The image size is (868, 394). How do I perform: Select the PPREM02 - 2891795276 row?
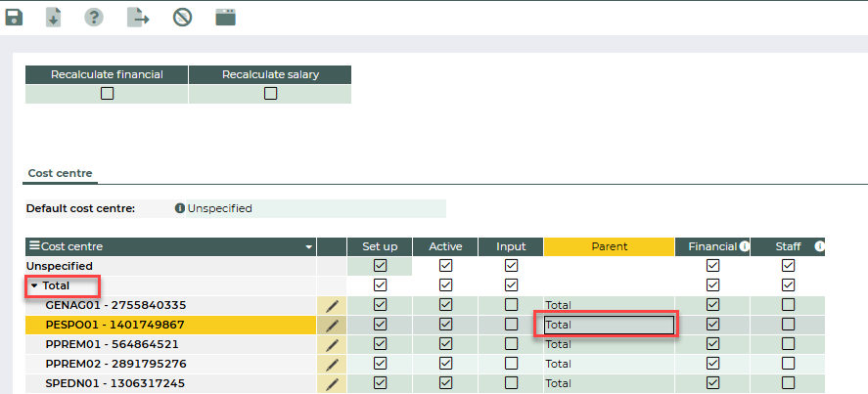click(x=115, y=364)
